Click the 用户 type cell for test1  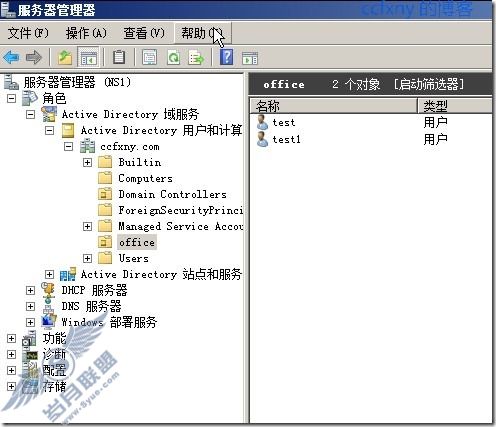[435, 139]
